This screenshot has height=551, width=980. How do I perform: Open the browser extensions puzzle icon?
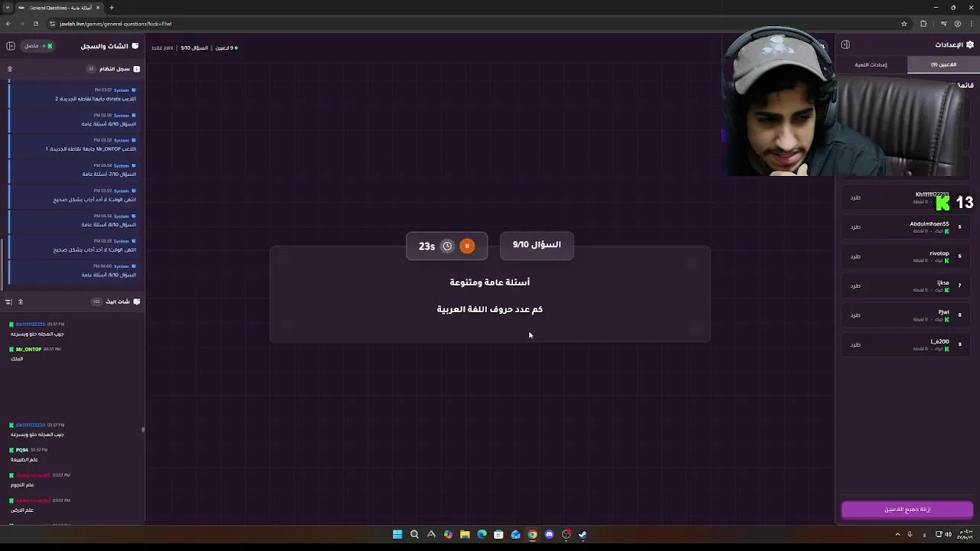(x=923, y=24)
